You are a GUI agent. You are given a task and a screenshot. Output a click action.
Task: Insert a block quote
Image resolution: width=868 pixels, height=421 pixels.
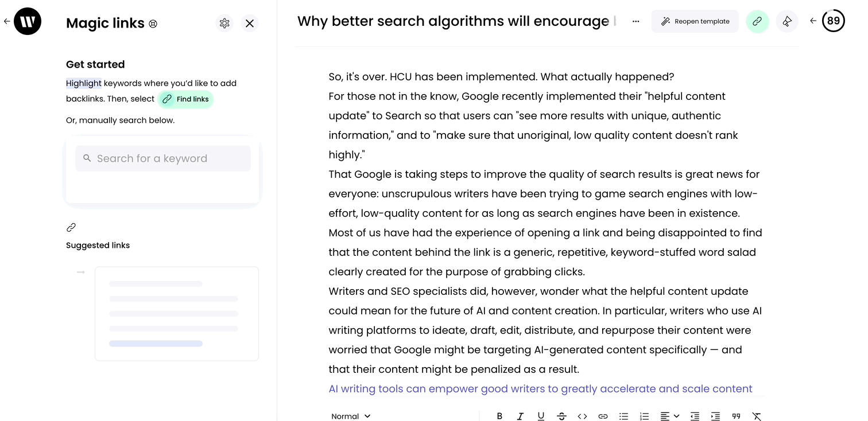pos(736,416)
